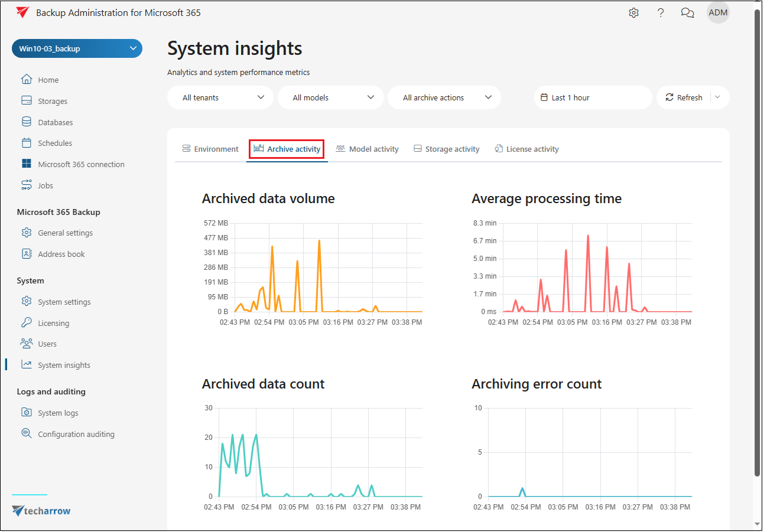
Task: Click the Storages icon in sidebar
Action: 27,101
